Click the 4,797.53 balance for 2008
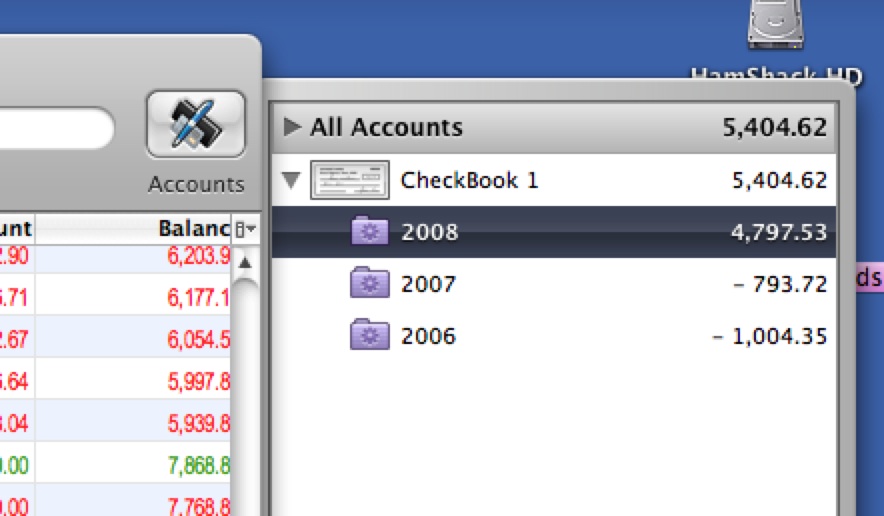 (779, 232)
